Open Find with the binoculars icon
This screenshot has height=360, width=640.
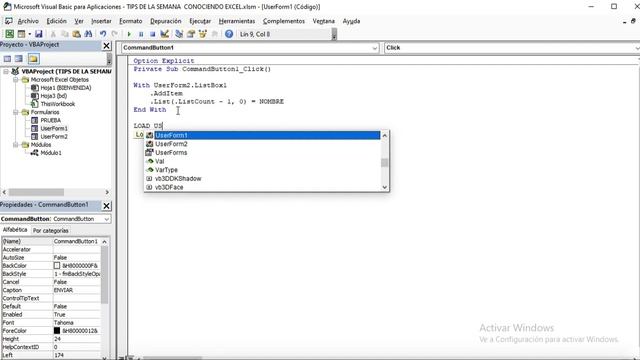[x=88, y=34]
